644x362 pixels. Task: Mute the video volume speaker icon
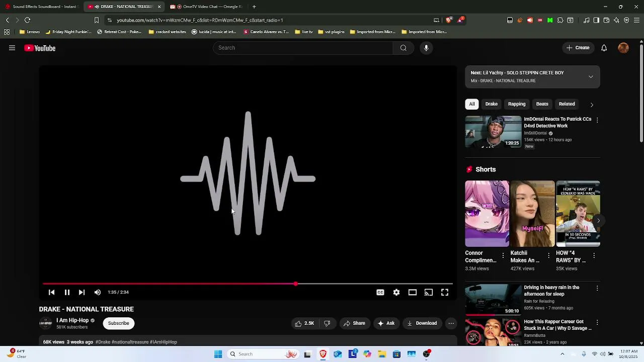click(98, 292)
